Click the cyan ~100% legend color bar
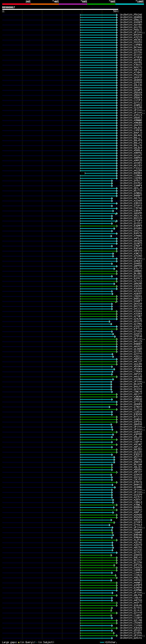Image resolution: width=146 pixels, height=644 pixels. (x=130, y=4)
